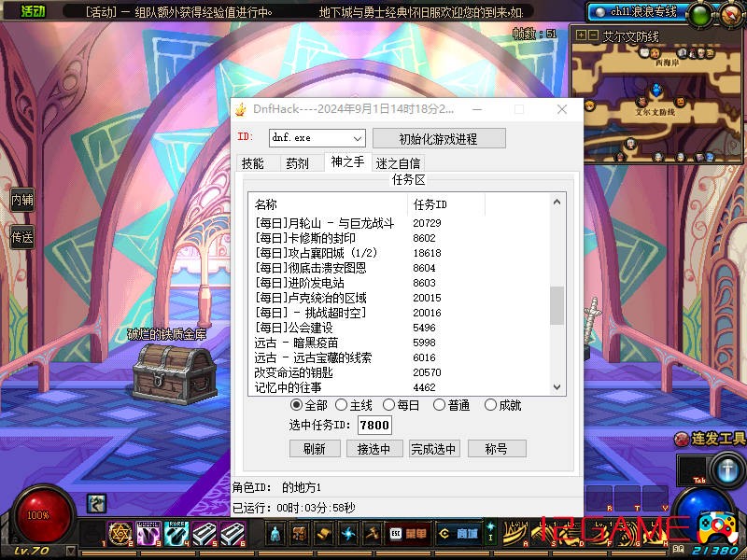
Task: Click the sword skill orb labeled Tab
Action: (727, 469)
